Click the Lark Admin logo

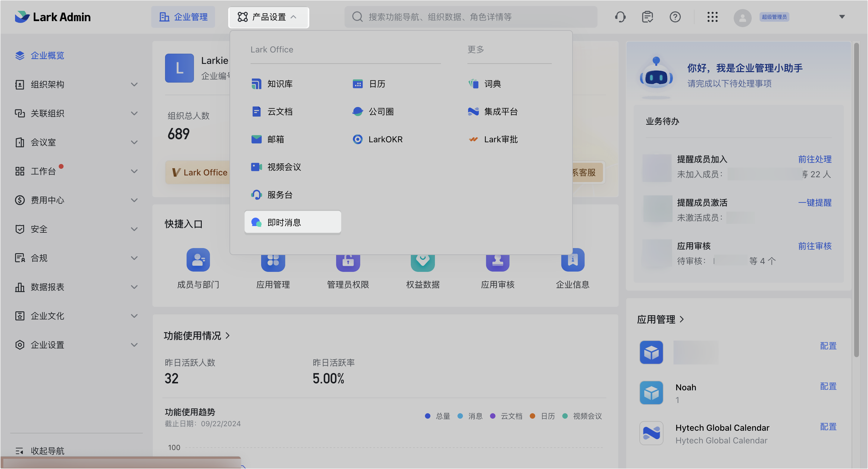[x=53, y=17]
